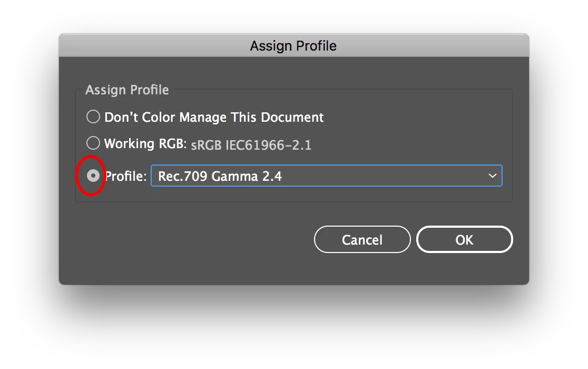Click the chevron arrow in the Profile dropdown
This screenshot has height=369, width=588.
tap(493, 176)
